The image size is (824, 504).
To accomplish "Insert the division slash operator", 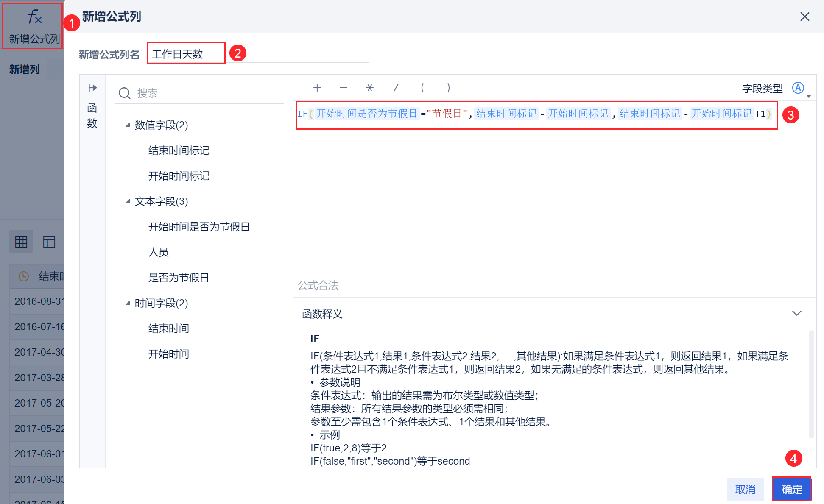I will tap(396, 88).
